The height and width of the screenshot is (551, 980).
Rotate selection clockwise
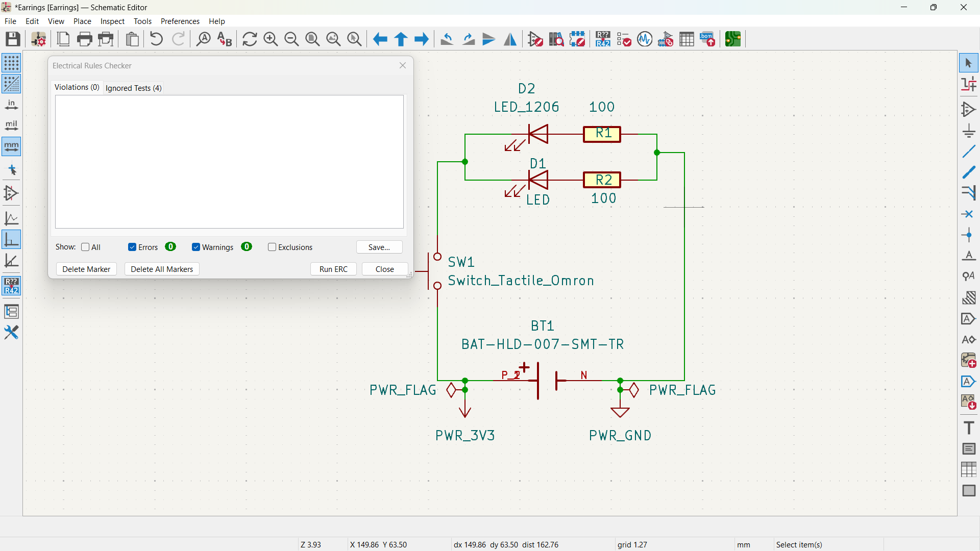[x=468, y=39]
